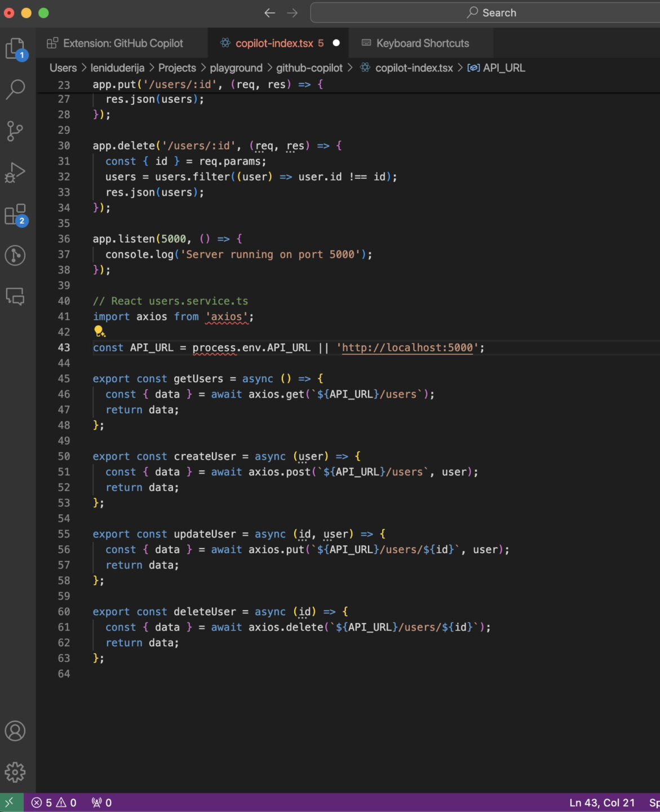Open the GitHub Actions icon below Extensions

pos(15,255)
